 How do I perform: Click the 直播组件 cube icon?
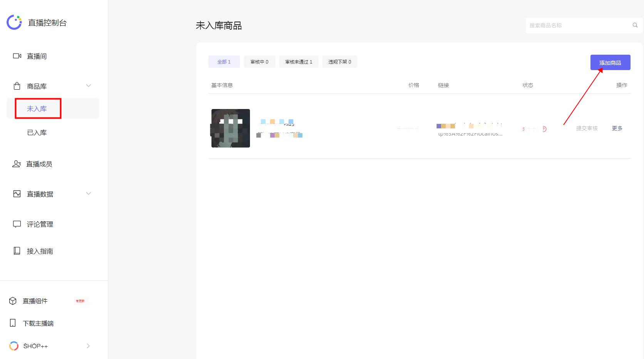tap(13, 301)
